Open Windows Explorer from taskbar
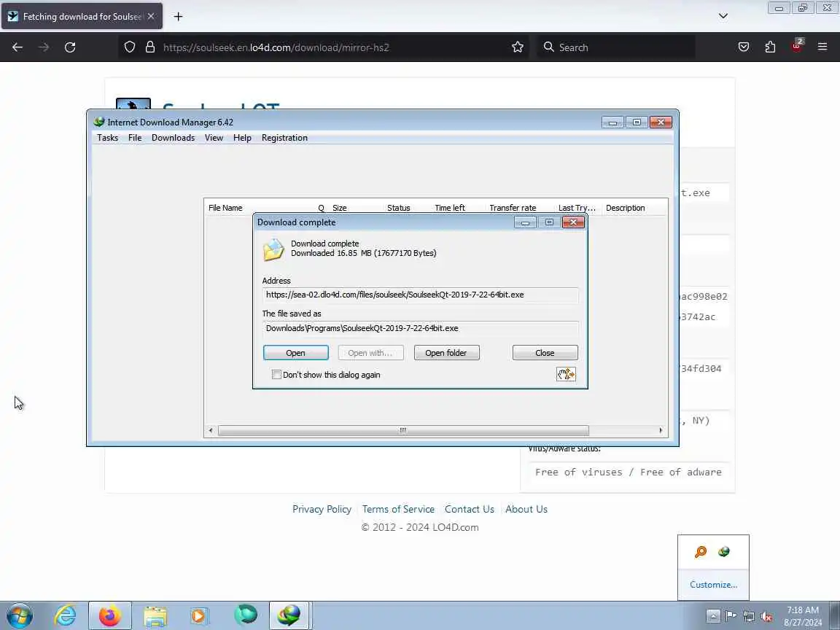The image size is (840, 630). point(155,615)
